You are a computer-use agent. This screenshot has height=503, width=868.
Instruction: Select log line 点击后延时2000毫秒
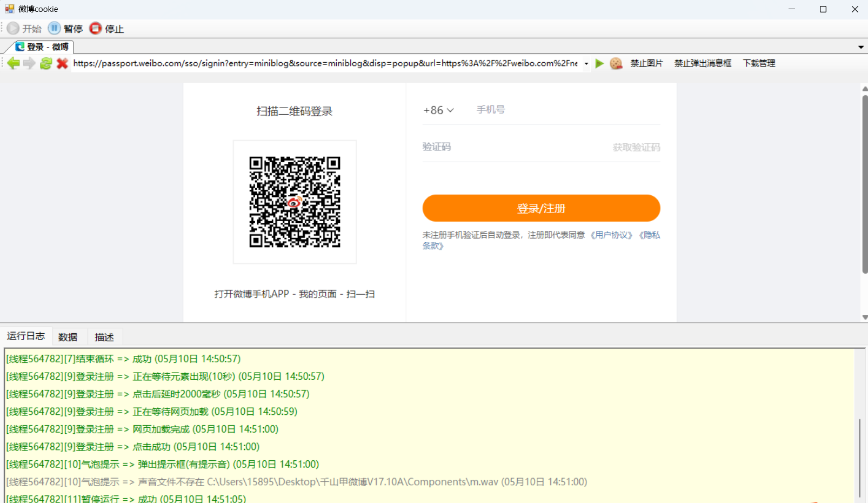pos(157,394)
